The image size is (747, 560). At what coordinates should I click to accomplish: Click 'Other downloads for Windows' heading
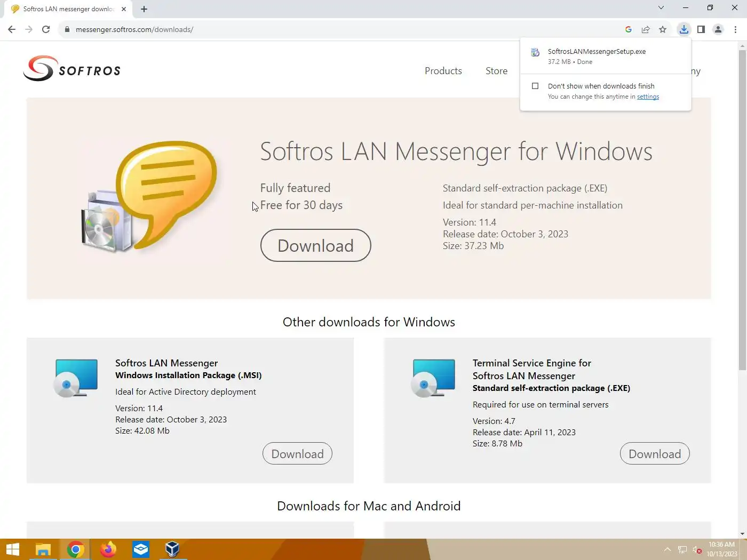369,322
